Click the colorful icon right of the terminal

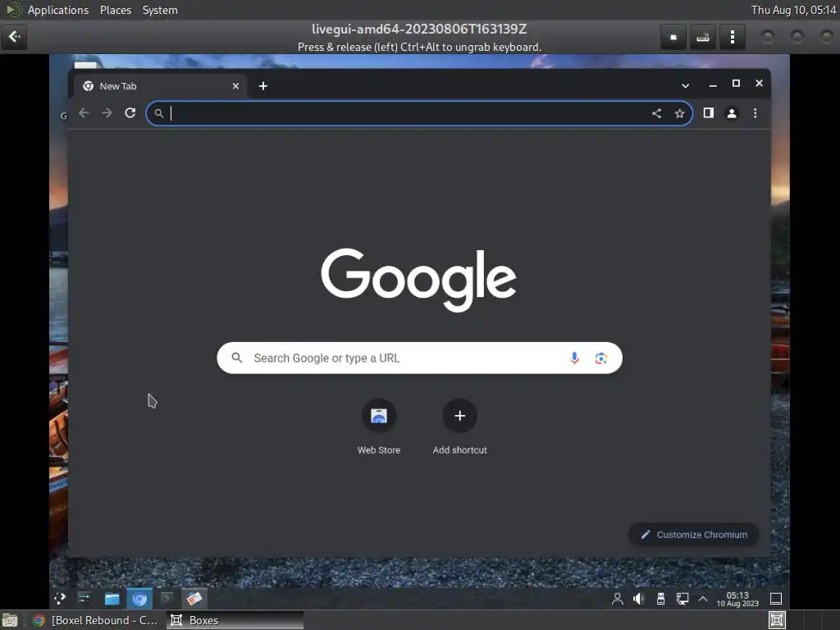coord(194,598)
